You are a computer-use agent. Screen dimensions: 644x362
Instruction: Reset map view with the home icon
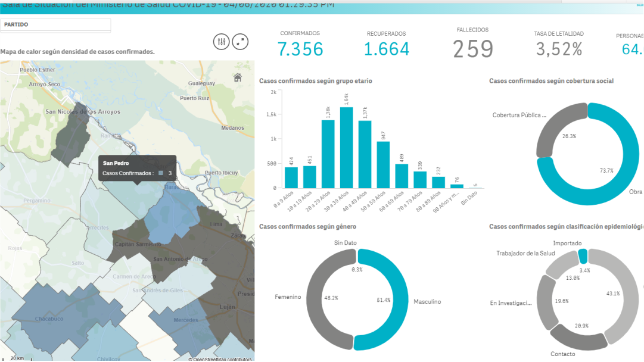pyautogui.click(x=238, y=77)
